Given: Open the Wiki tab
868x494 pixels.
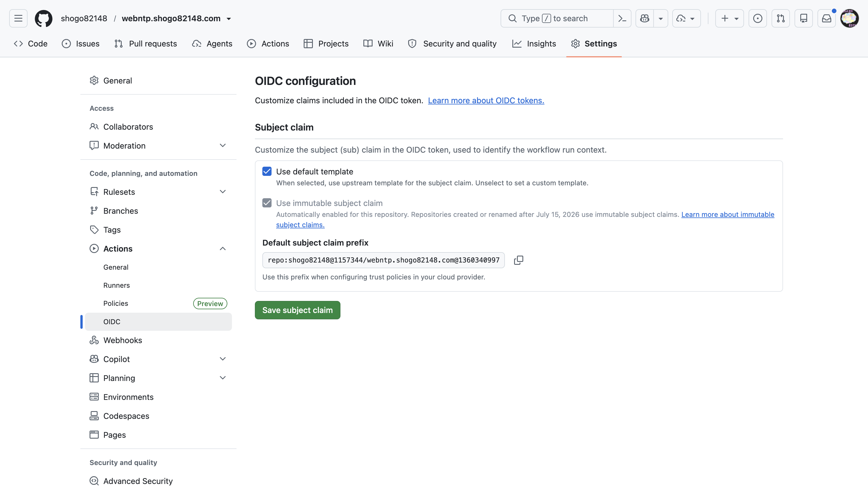Looking at the screenshot, I should click(378, 44).
